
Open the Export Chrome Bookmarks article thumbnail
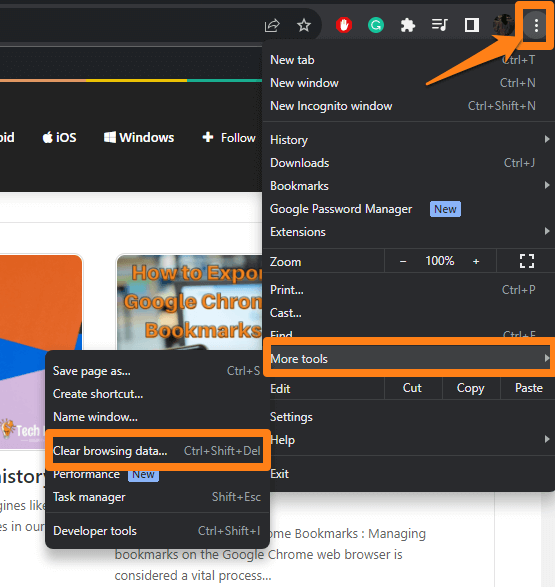click(189, 302)
